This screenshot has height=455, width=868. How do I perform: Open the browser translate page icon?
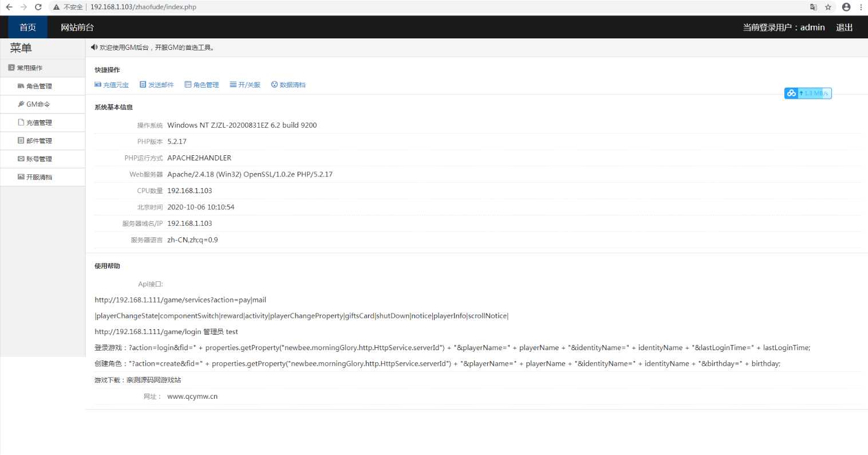click(813, 7)
